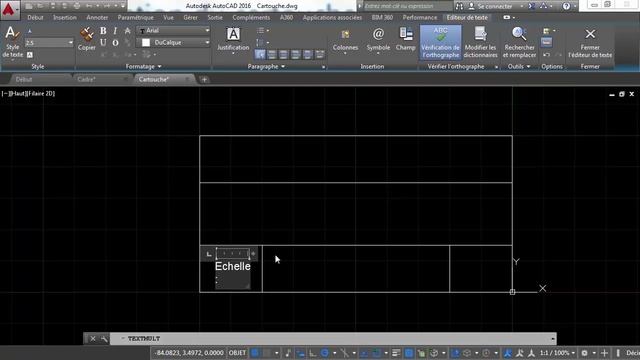640x360 pixels.
Task: Toggle Vérification de l'orthographe spell check
Action: tap(440, 42)
